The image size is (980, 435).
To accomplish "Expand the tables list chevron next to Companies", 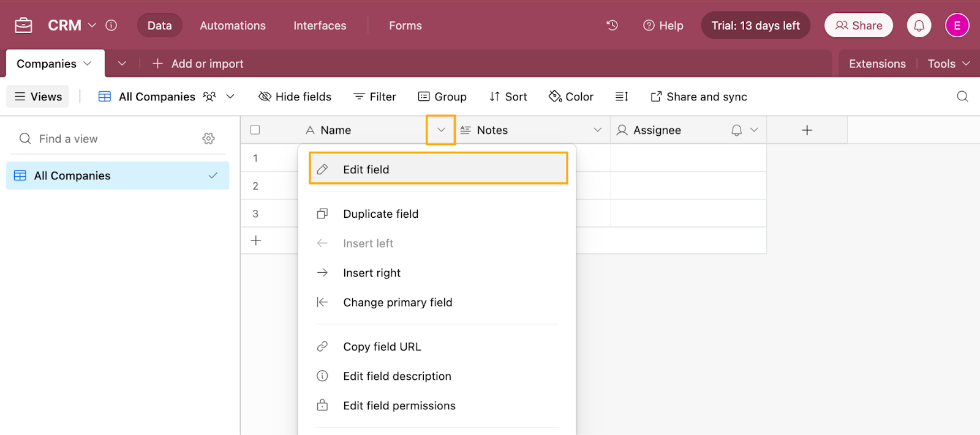I will [x=122, y=64].
